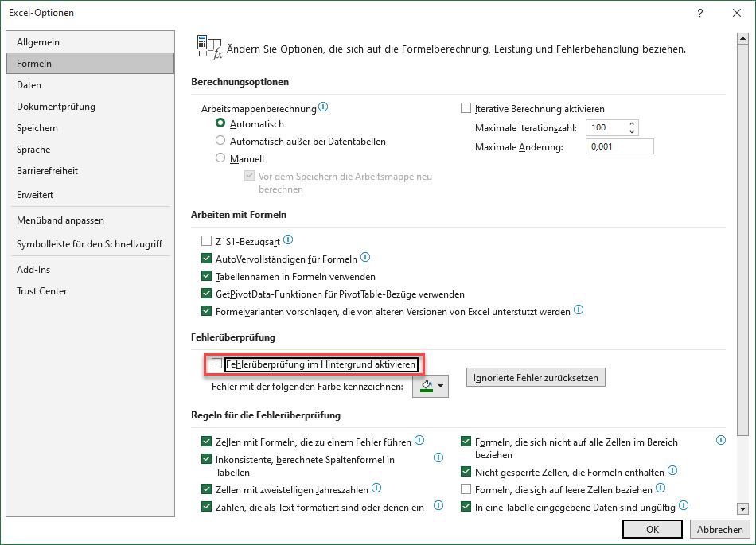Click info icon after Formelvarianten vorschlagen option
The height and width of the screenshot is (545, 756).
(579, 309)
